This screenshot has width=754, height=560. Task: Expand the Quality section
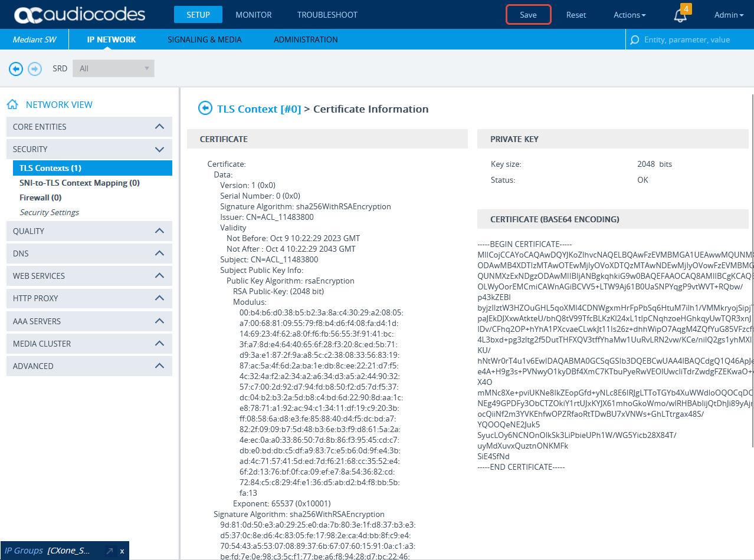click(89, 231)
